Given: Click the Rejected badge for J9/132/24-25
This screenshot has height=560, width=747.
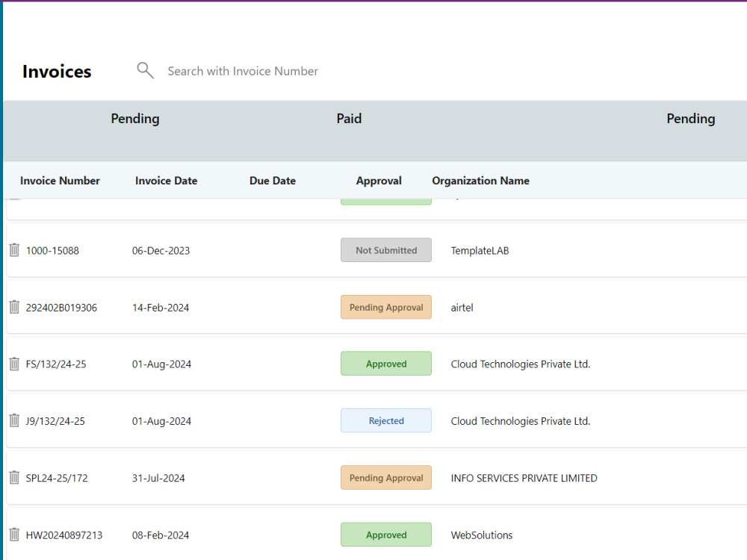Looking at the screenshot, I should click(385, 420).
